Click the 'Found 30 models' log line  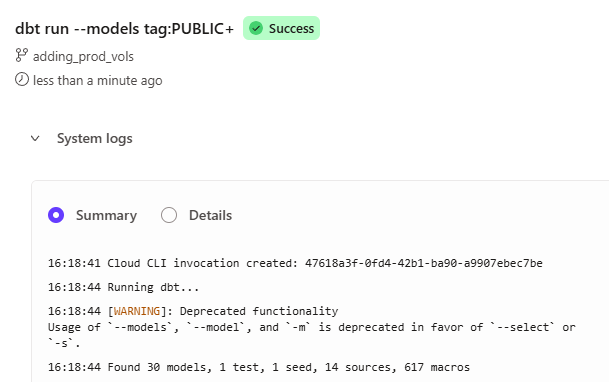pos(259,367)
